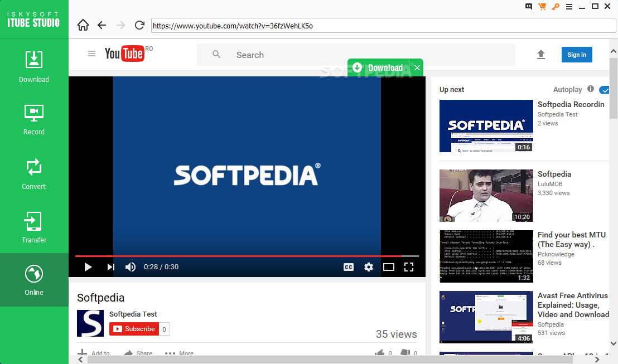The image size is (618, 364).
Task: Open the Record section in sidebar
Action: [x=34, y=120]
